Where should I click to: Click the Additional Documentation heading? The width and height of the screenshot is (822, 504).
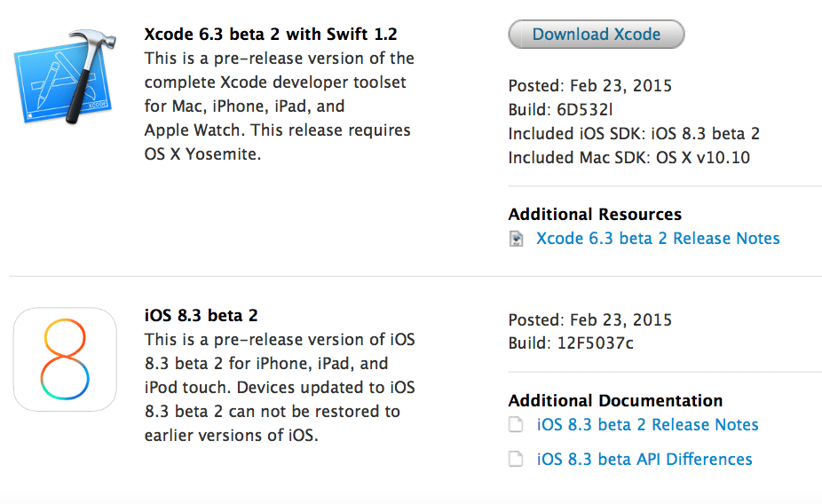(x=615, y=401)
